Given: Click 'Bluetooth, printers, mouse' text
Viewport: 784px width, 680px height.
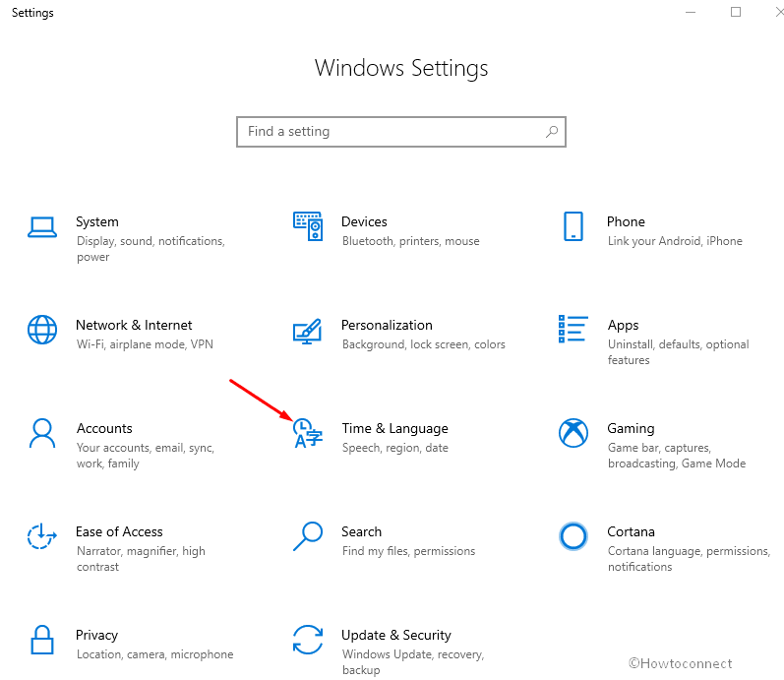Looking at the screenshot, I should tap(410, 241).
